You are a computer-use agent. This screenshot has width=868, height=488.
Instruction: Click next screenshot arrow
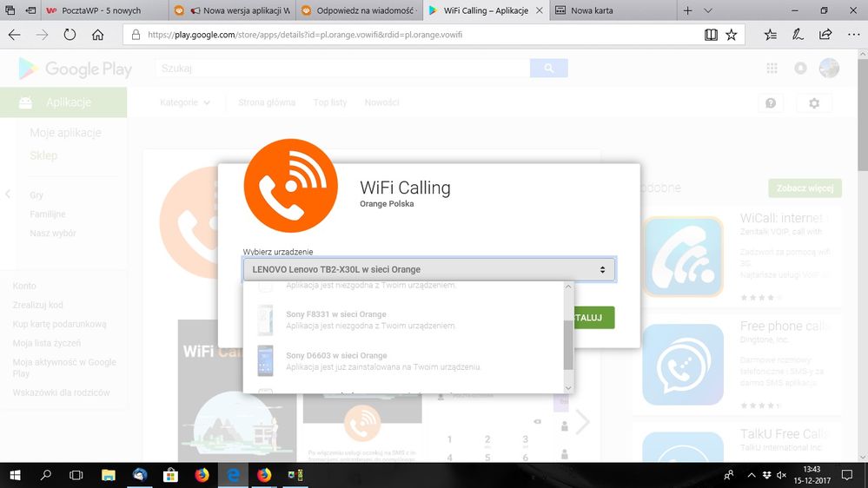pyautogui.click(x=582, y=422)
